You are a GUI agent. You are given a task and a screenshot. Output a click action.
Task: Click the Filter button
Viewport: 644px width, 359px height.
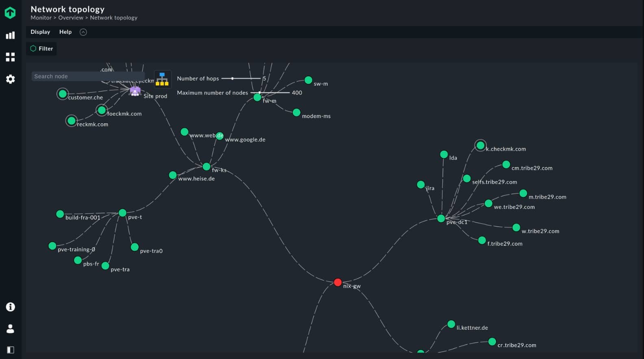[41, 48]
